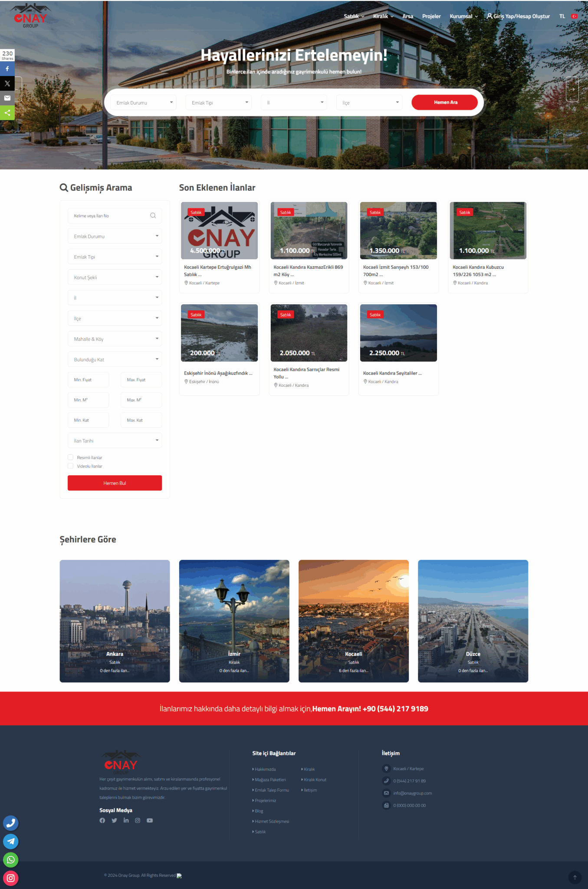This screenshot has width=588, height=889.
Task: Go to next hero slide arrow
Action: click(572, 89)
